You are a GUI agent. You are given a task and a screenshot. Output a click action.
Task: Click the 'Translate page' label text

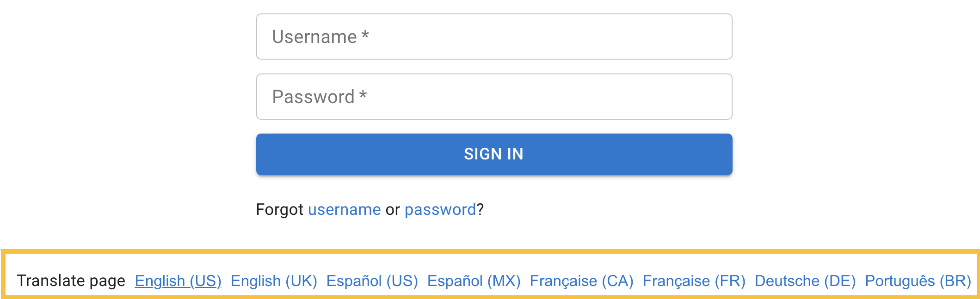[71, 281]
